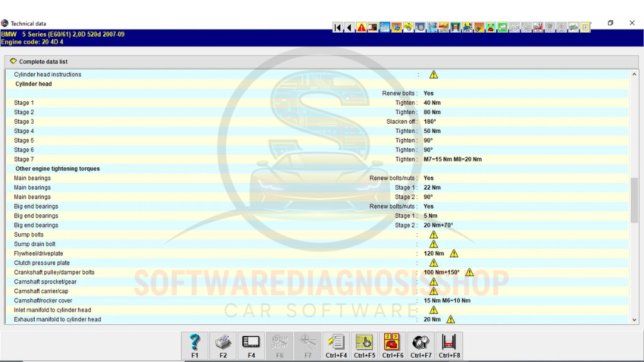
Task: Open the Ctrl+F7 gauges button
Action: tap(421, 346)
